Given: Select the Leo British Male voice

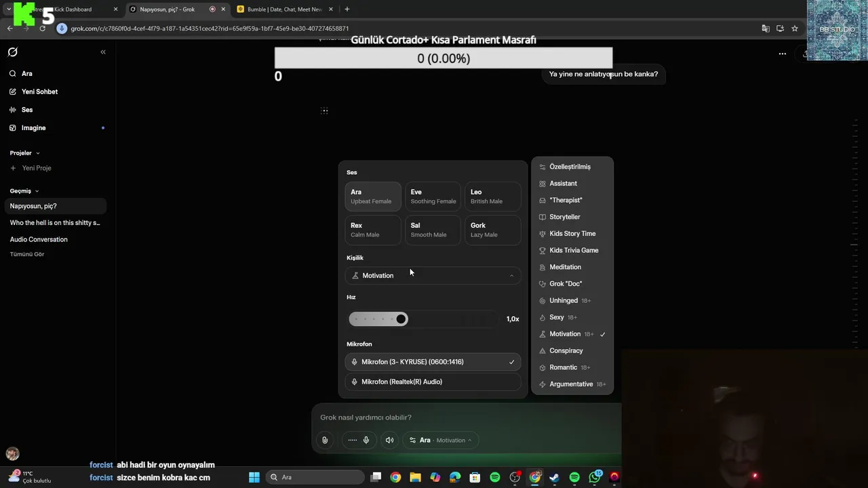Looking at the screenshot, I should [493, 197].
